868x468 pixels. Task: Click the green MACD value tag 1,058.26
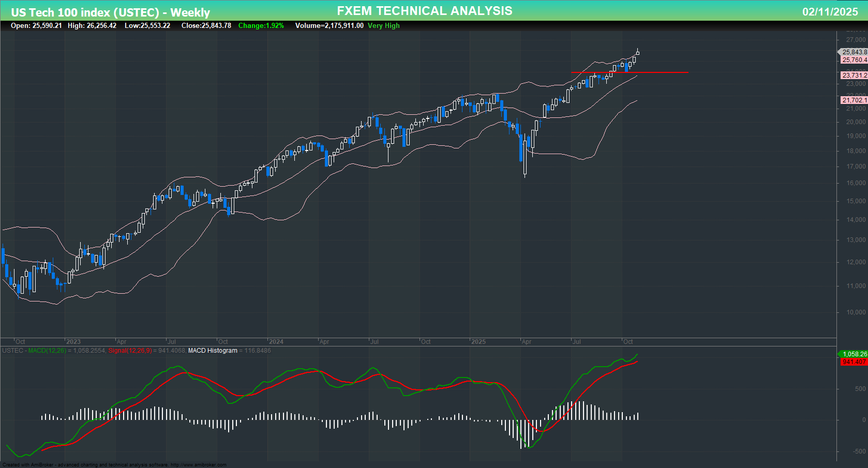(x=854, y=354)
